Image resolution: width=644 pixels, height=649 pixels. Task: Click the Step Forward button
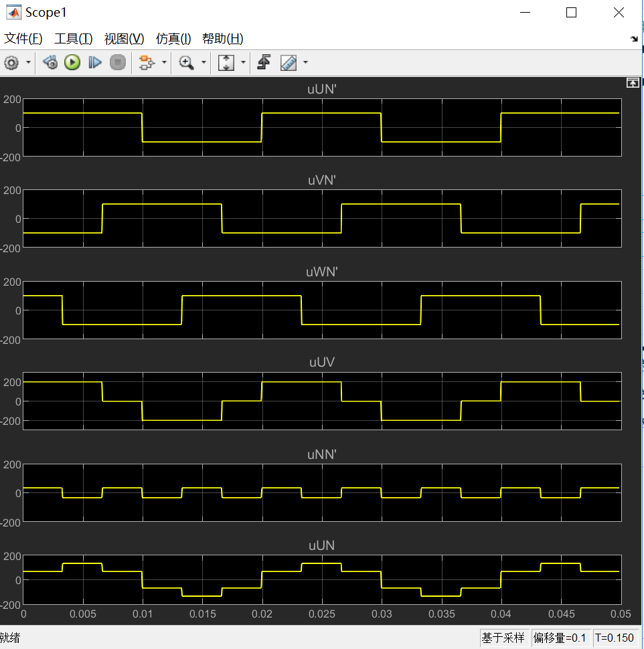[95, 63]
